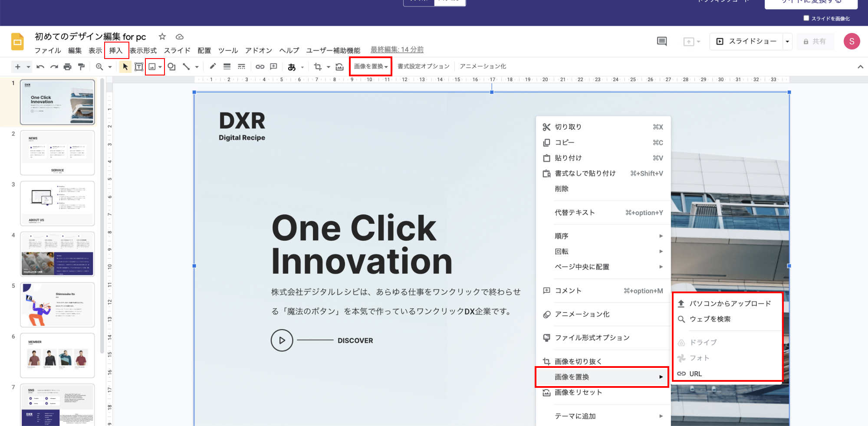Choose 画像を切り抜く from the context menu

578,361
